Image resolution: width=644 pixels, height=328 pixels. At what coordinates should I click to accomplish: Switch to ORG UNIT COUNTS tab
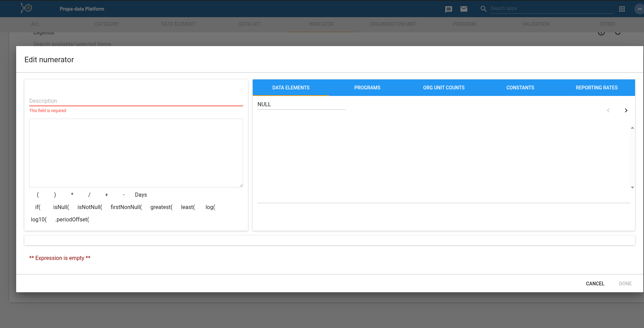[x=444, y=88]
